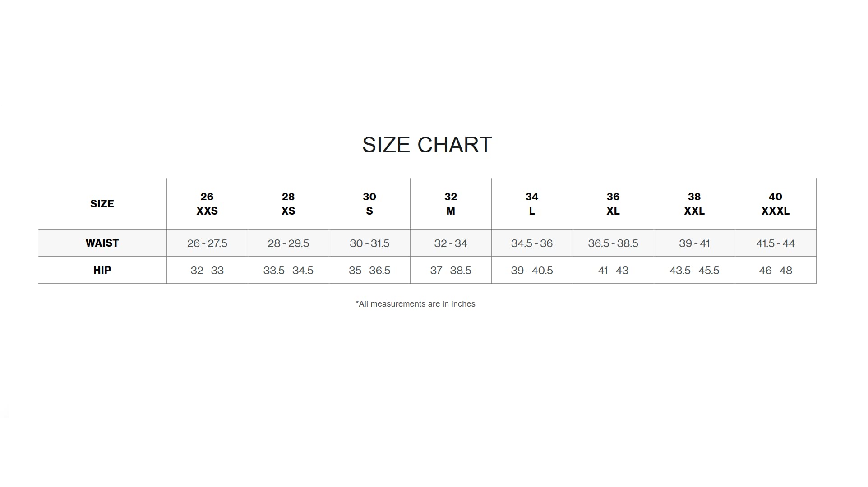Click the waist value 26 - 27.5
Image resolution: width=868 pixels, height=487 pixels.
207,243
